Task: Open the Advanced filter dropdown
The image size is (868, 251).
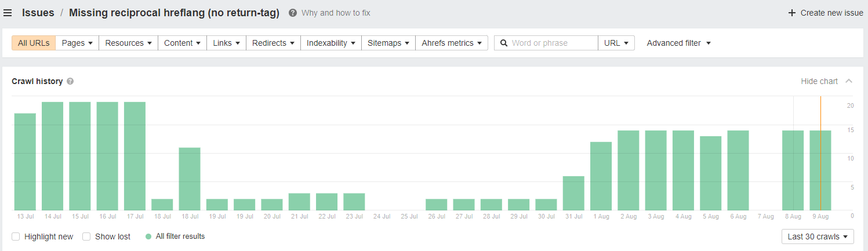Action: (678, 43)
